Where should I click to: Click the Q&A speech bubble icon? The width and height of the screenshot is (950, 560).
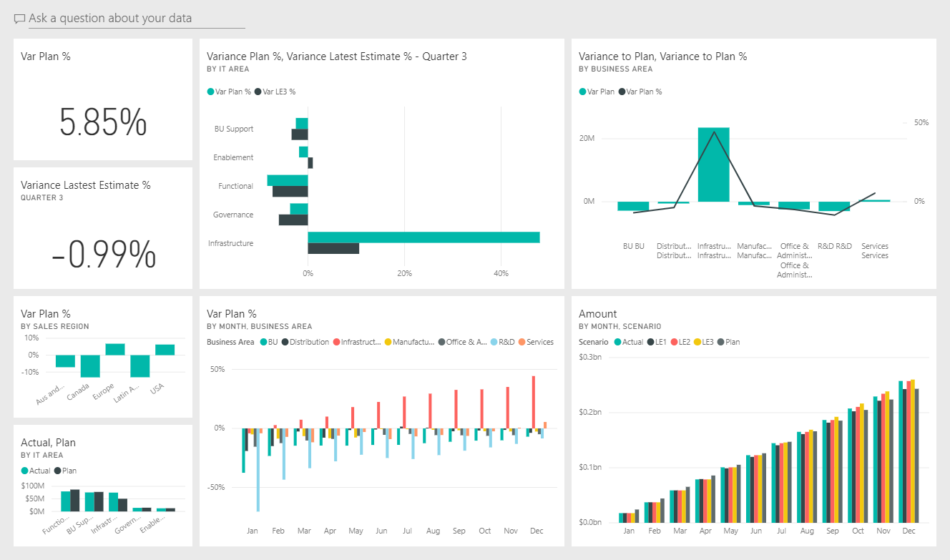[x=19, y=19]
